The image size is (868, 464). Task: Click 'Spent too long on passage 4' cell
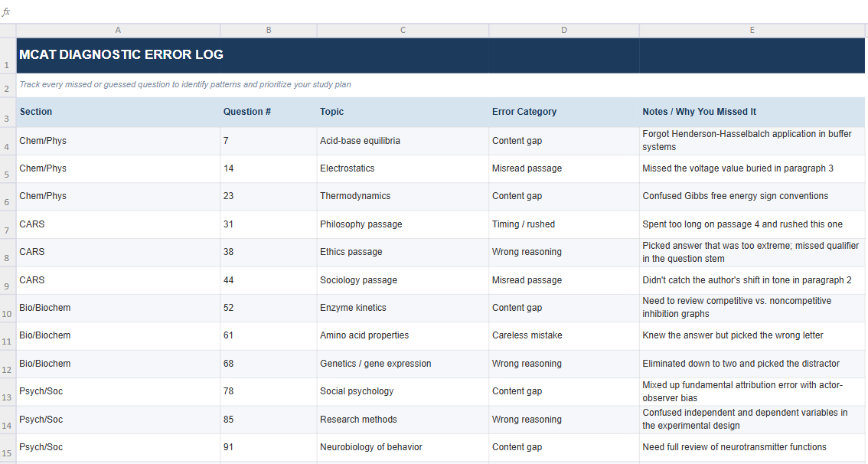pyautogui.click(x=752, y=225)
